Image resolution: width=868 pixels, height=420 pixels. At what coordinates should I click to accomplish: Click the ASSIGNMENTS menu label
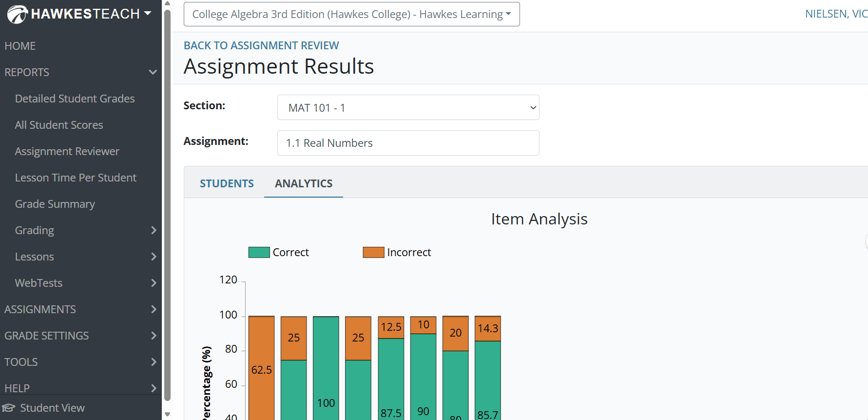click(x=40, y=309)
